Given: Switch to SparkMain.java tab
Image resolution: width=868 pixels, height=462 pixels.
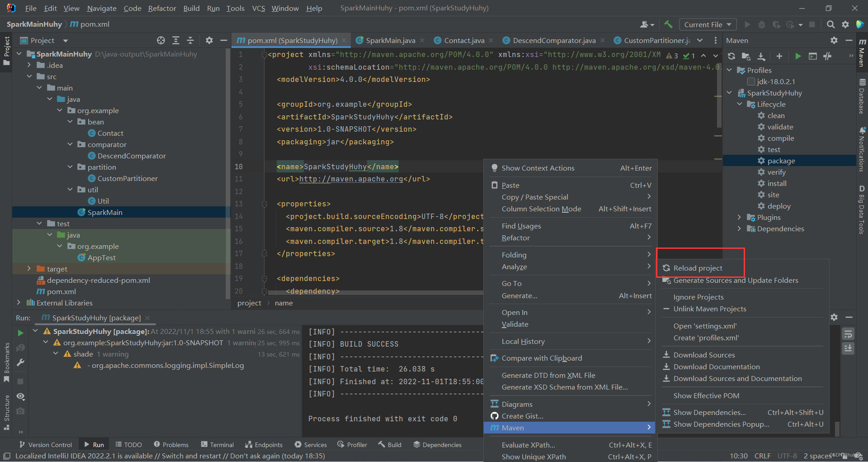Looking at the screenshot, I should (x=390, y=40).
